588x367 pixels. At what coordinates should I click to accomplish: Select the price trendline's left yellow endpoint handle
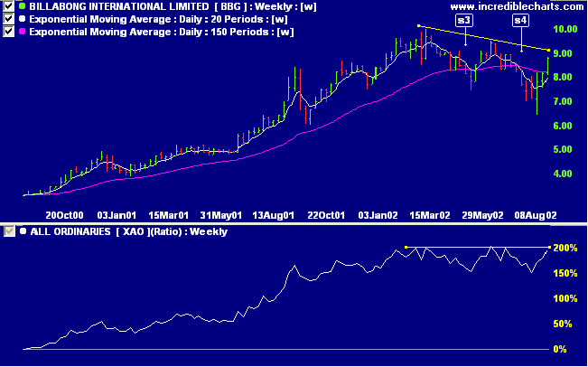click(419, 26)
